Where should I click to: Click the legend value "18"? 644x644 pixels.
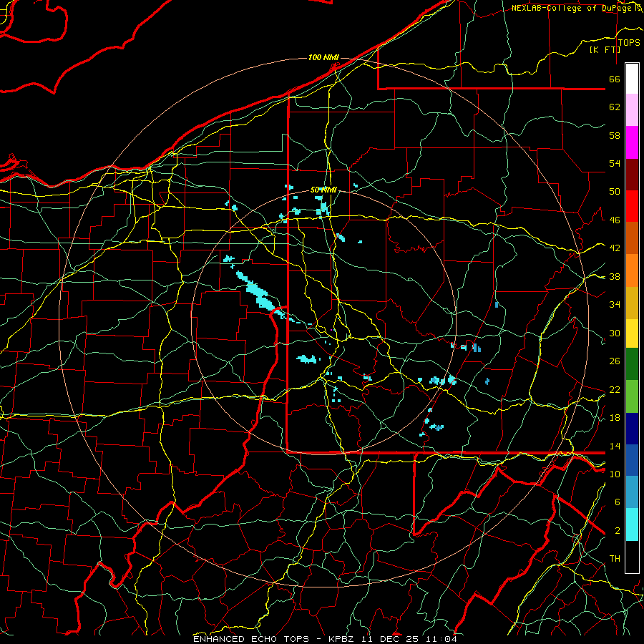click(x=615, y=418)
